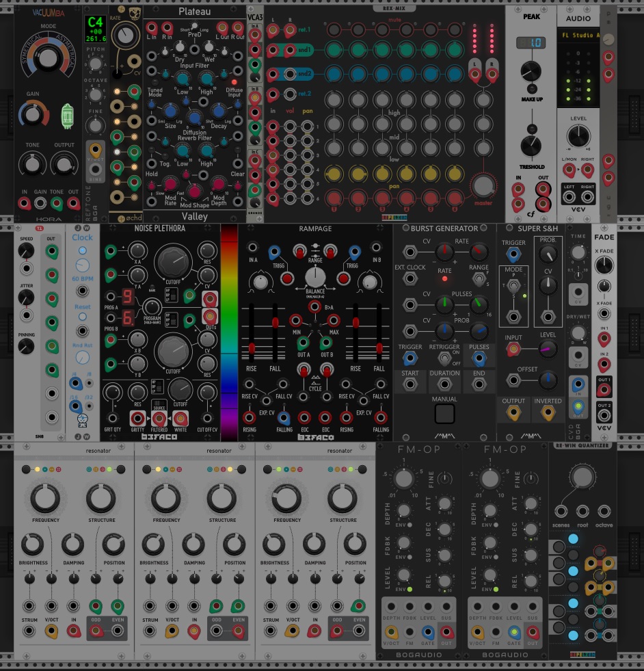The width and height of the screenshot is (644, 671).
Task: Click the green vacuum tube icon on Vacuumba
Action: (68, 116)
